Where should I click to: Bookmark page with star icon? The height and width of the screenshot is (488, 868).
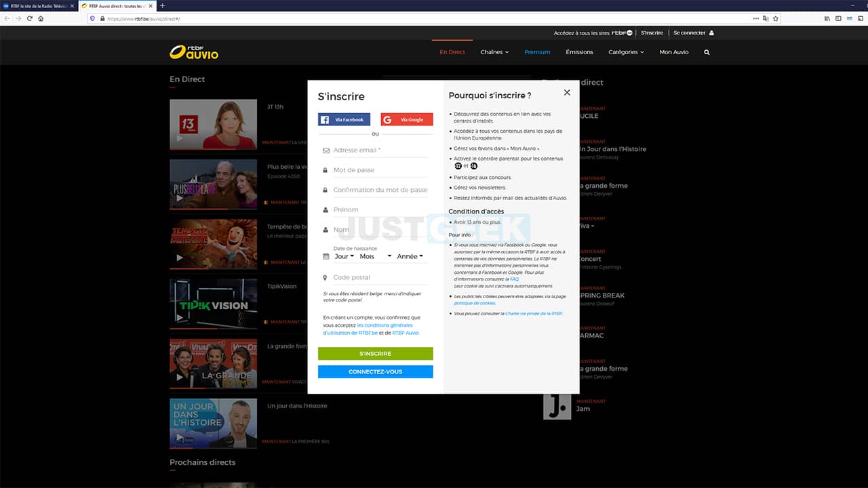pyautogui.click(x=776, y=18)
